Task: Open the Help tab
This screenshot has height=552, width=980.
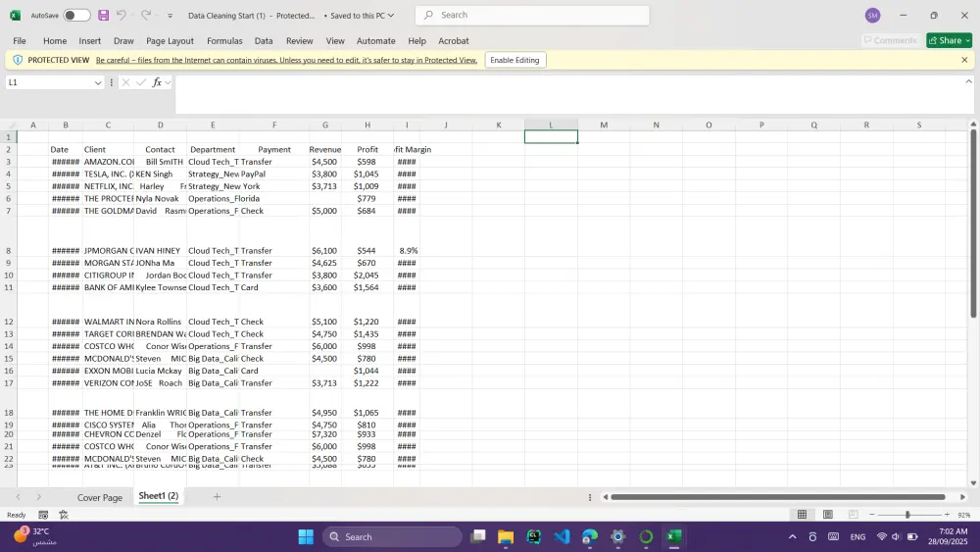Action: 416,40
